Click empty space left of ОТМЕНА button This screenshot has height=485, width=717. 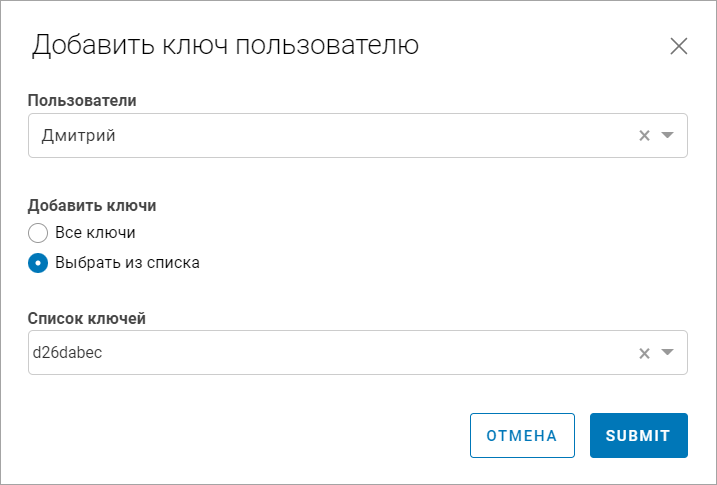click(247, 436)
